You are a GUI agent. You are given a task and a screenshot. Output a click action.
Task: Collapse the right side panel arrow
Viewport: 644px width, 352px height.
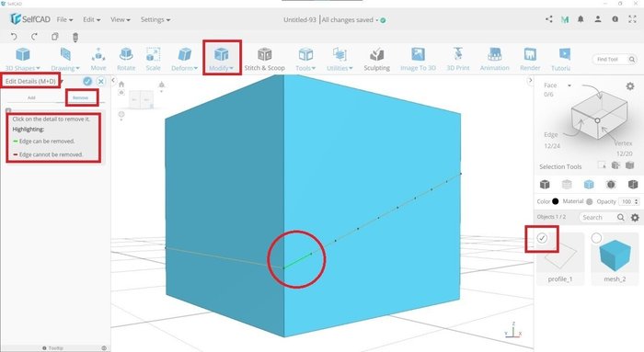coord(530,81)
